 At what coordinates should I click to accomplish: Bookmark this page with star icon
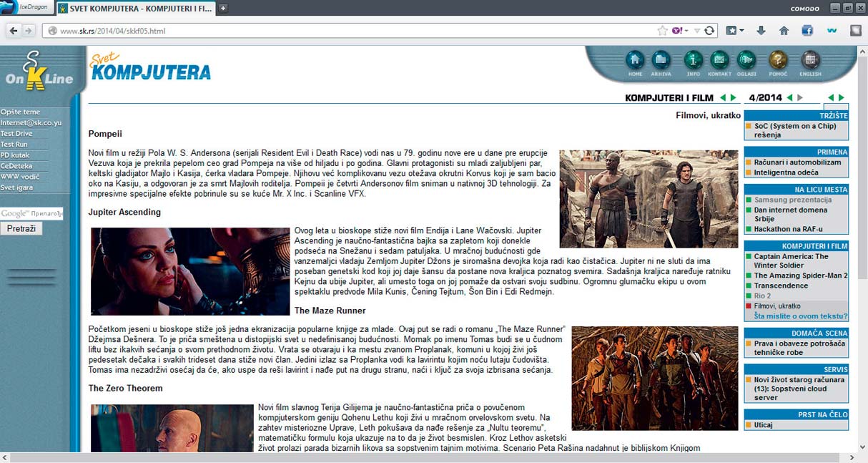pyautogui.click(x=663, y=31)
